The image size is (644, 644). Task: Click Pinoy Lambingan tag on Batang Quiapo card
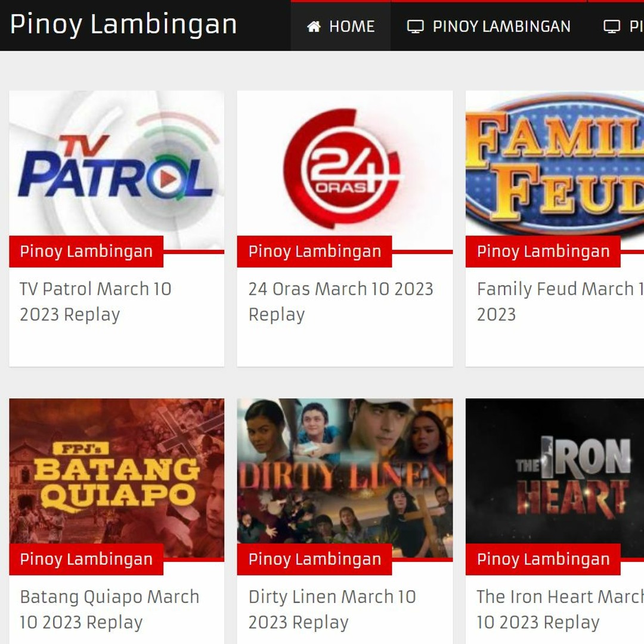86,559
